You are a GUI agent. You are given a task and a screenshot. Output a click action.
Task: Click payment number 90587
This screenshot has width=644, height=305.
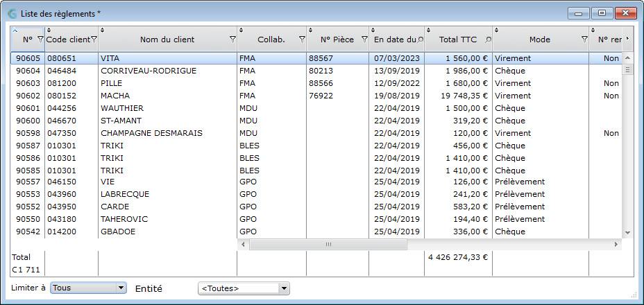[x=28, y=146]
